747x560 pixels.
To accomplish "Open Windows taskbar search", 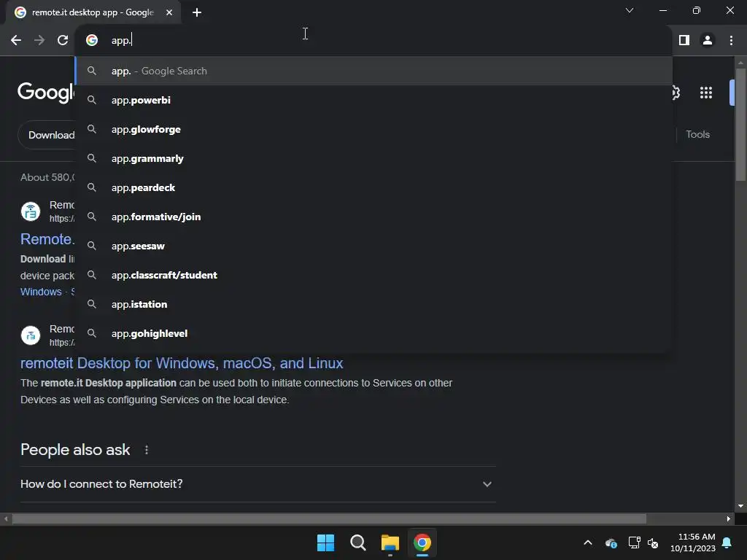I will click(357, 542).
